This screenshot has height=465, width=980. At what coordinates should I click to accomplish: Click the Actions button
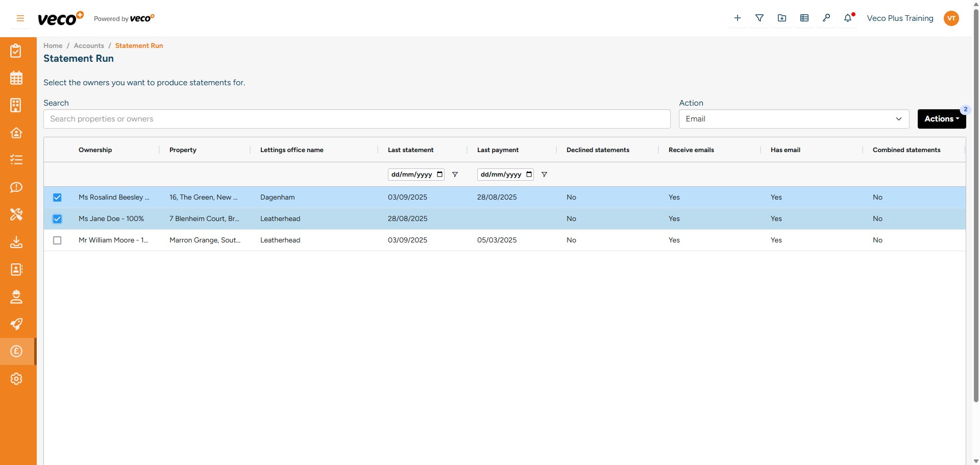[941, 118]
